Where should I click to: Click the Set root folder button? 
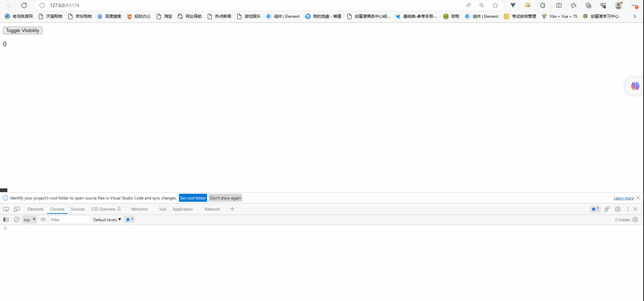coord(193,198)
